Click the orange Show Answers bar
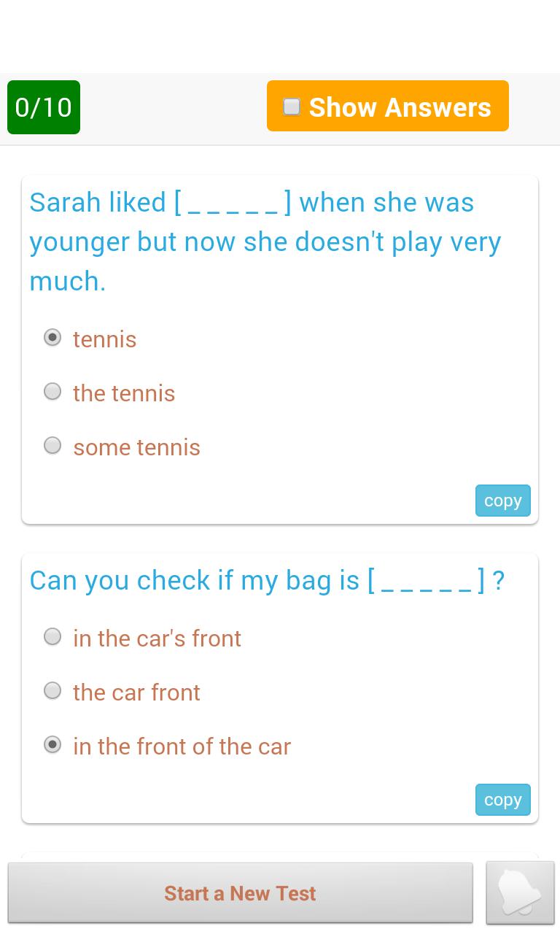 tap(387, 106)
